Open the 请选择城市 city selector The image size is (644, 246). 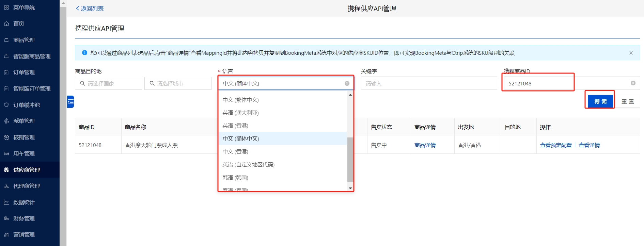click(178, 83)
